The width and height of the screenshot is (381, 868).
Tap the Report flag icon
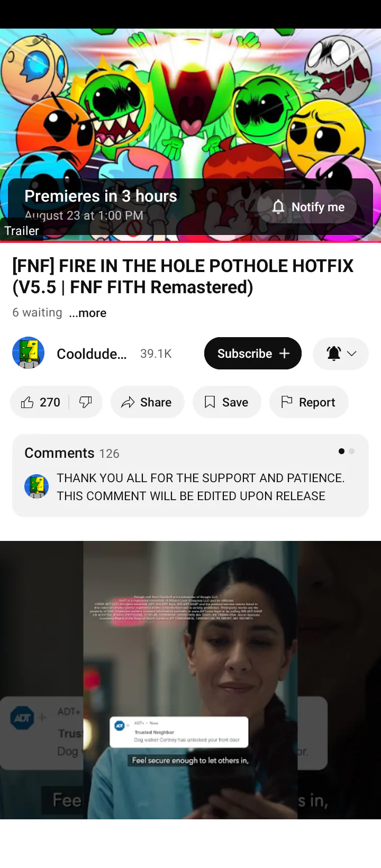pyautogui.click(x=286, y=402)
